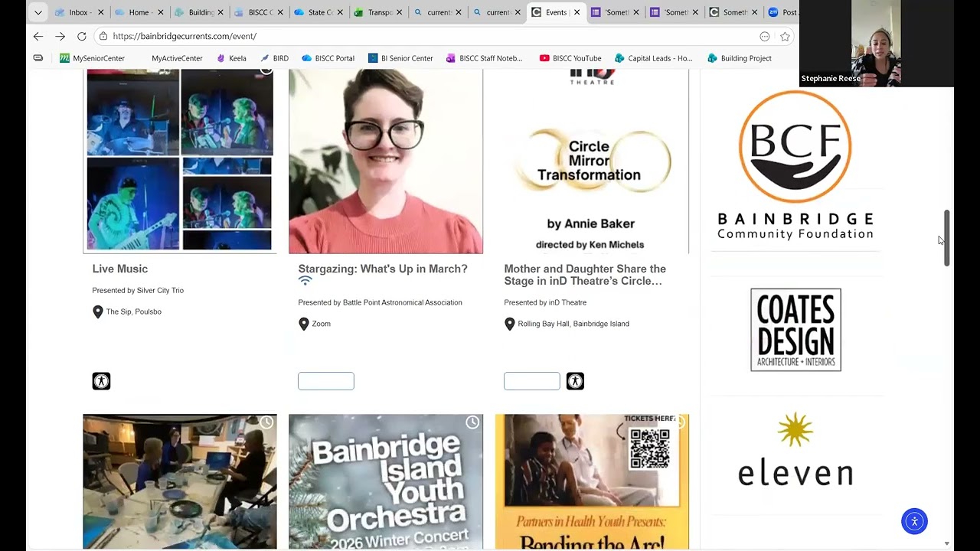Switch to the State tab
The height and width of the screenshot is (551, 980).
(x=318, y=12)
